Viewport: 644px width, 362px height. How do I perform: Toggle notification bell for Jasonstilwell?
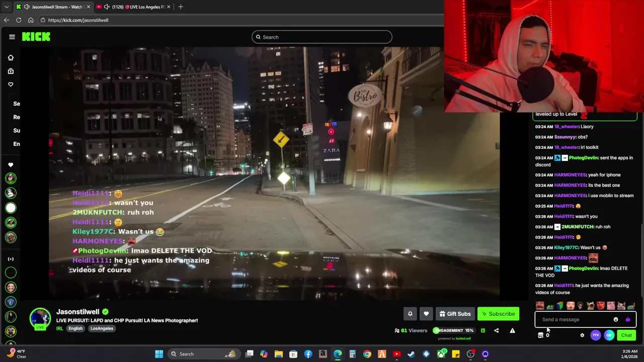tap(410, 314)
